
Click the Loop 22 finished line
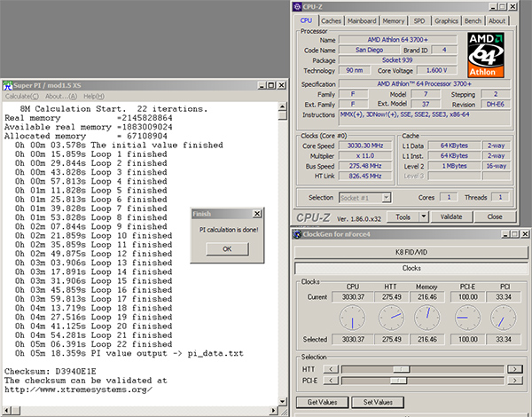[x=93, y=344]
